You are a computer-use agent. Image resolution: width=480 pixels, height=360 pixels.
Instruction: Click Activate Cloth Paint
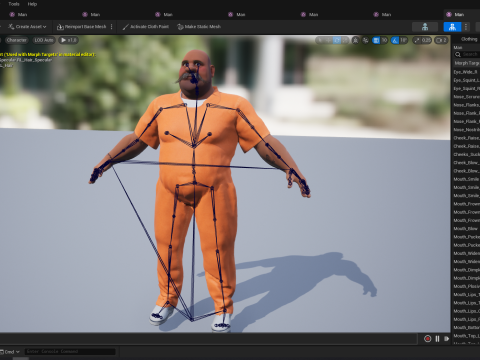click(146, 27)
